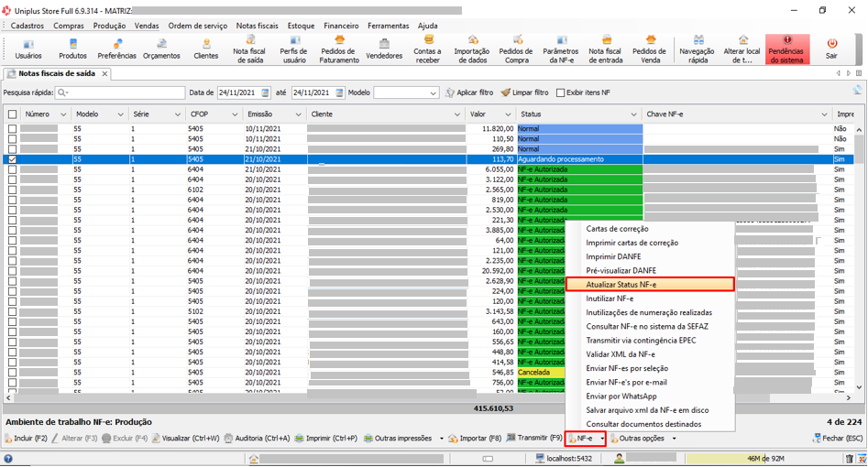Screen dimensions: 868x467
Task: Open calendar next to até date field
Action: click(339, 93)
